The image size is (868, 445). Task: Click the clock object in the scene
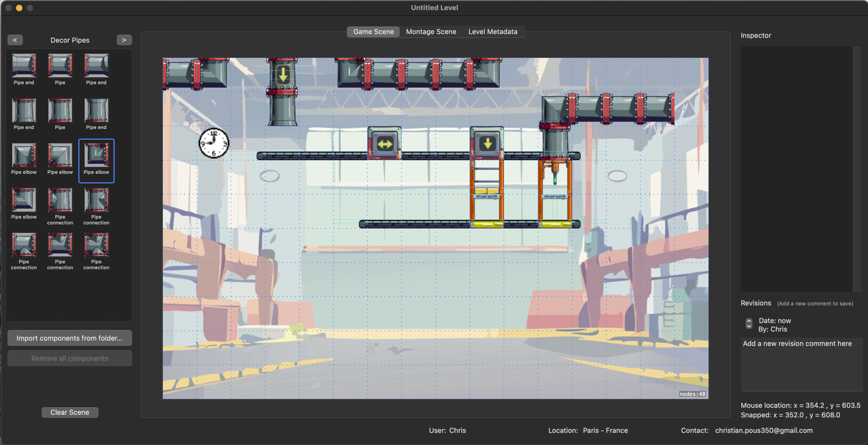tap(214, 143)
